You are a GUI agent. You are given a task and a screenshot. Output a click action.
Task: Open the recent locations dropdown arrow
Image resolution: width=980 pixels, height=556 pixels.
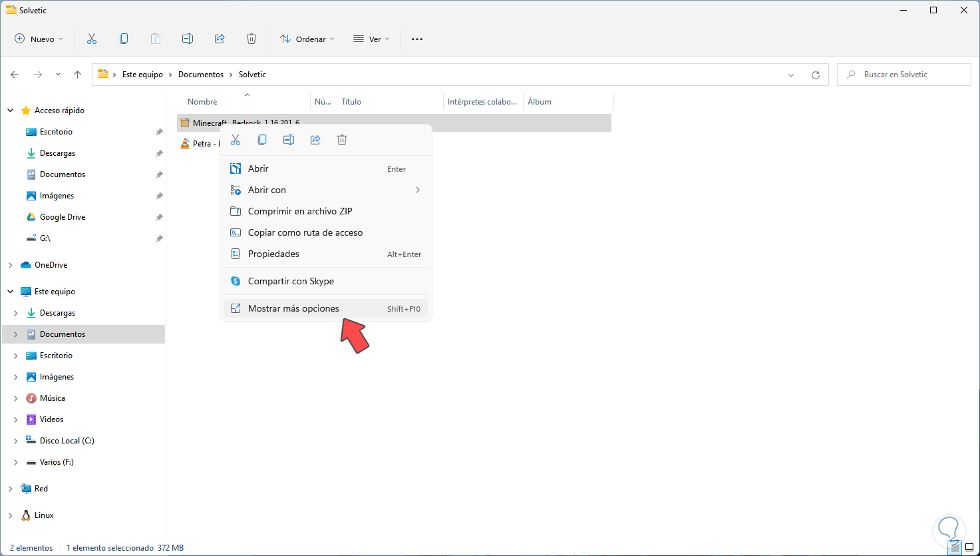tap(58, 75)
